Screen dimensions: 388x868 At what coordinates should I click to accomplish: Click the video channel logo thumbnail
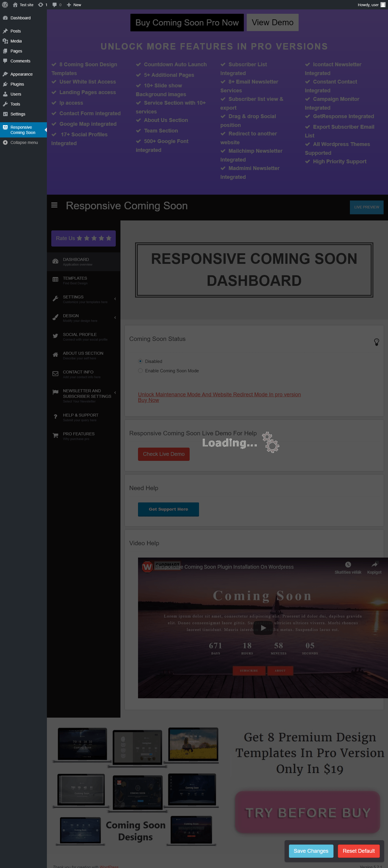[x=147, y=567]
